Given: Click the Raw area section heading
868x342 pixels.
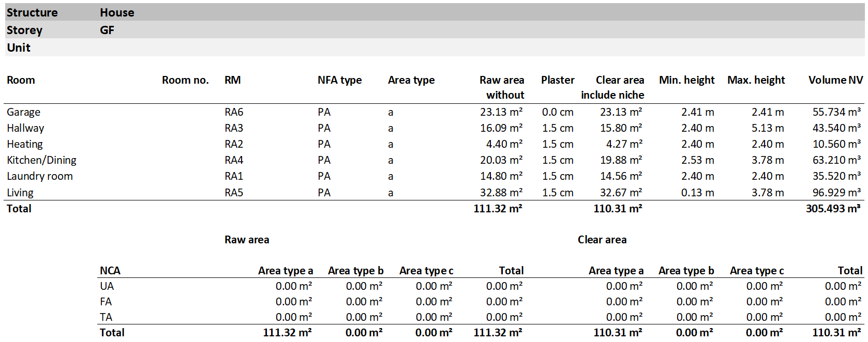Looking at the screenshot, I should [x=247, y=240].
